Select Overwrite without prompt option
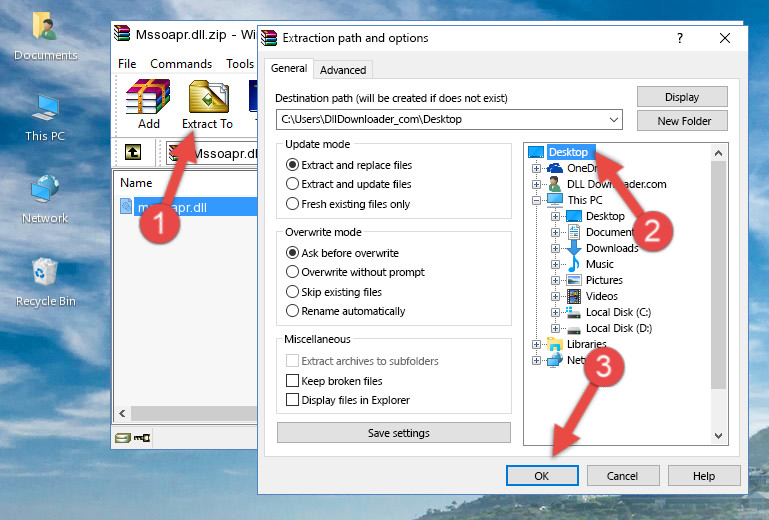 click(355, 272)
